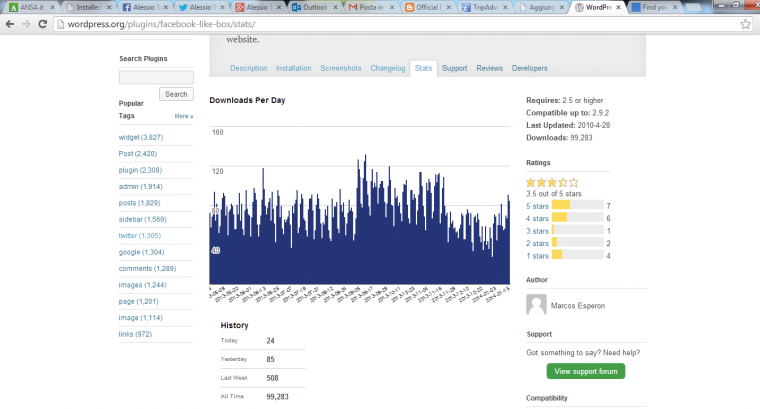The height and width of the screenshot is (409, 760).
Task: Click the star rating icons
Action: pyautogui.click(x=552, y=183)
